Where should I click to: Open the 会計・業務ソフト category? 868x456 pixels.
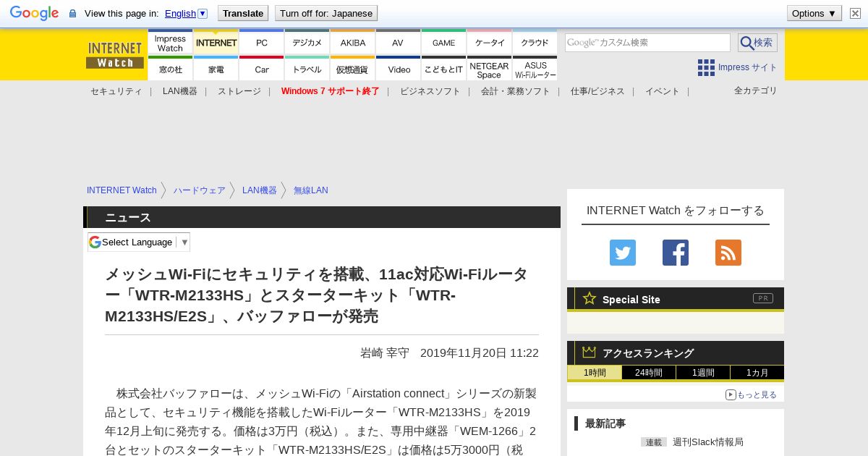(x=516, y=91)
